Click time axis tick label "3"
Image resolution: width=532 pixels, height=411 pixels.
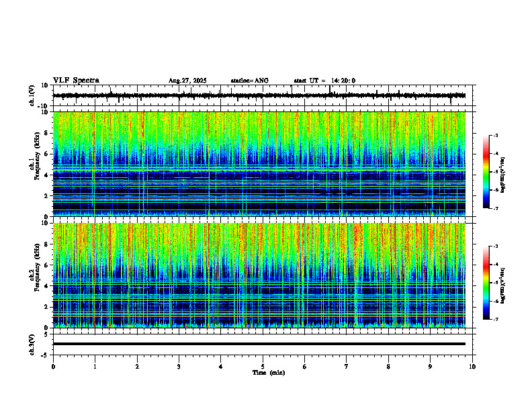[179, 367]
